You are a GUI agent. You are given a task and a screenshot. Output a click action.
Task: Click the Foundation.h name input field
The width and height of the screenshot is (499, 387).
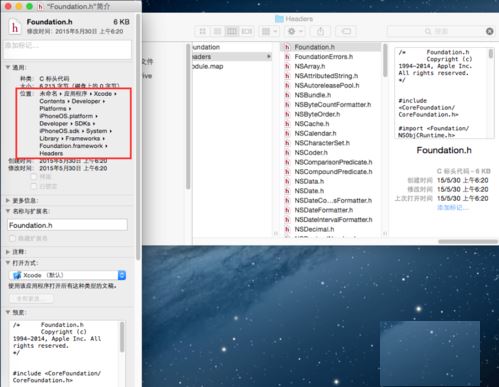[67, 225]
